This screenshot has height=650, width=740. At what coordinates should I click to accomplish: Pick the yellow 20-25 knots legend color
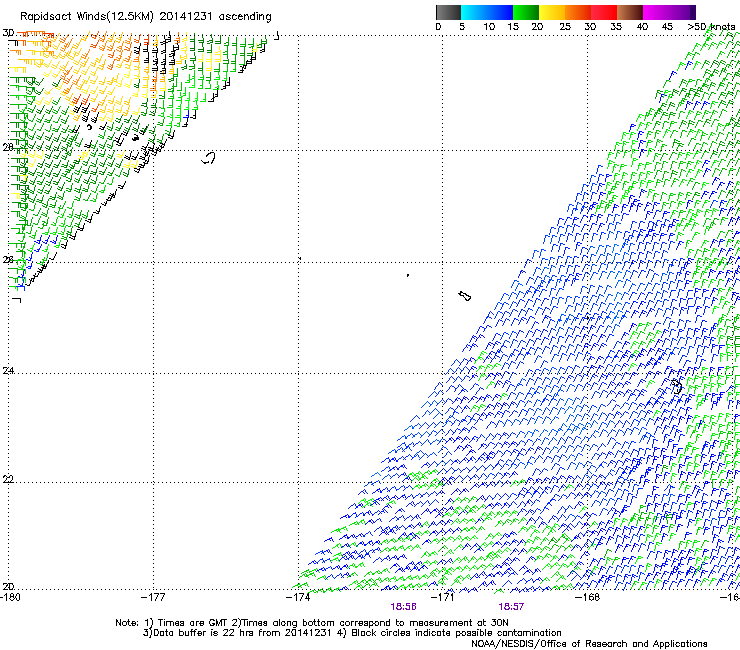tap(551, 12)
